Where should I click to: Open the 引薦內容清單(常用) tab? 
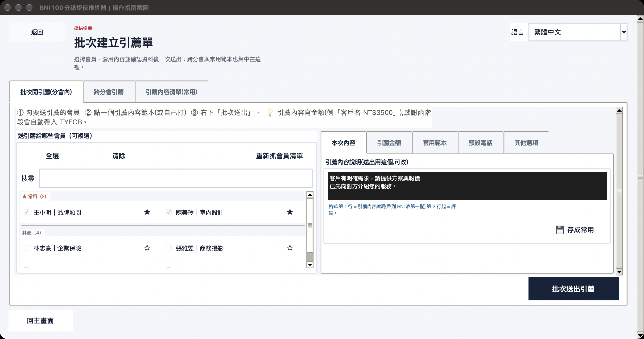point(172,92)
